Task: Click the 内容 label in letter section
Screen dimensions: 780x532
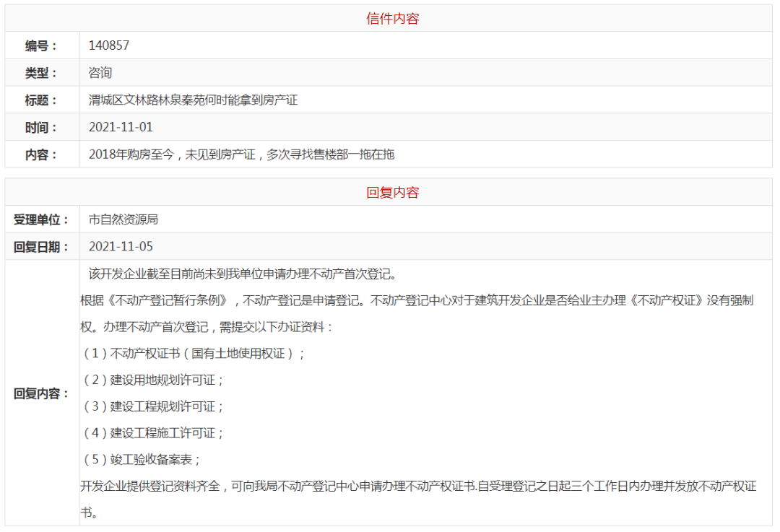Action: (x=41, y=154)
